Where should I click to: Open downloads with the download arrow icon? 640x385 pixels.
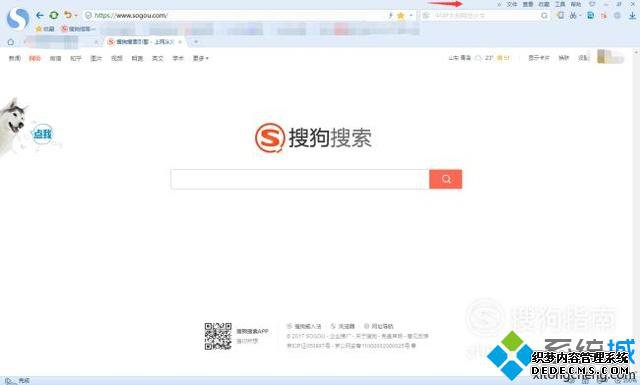[632, 16]
